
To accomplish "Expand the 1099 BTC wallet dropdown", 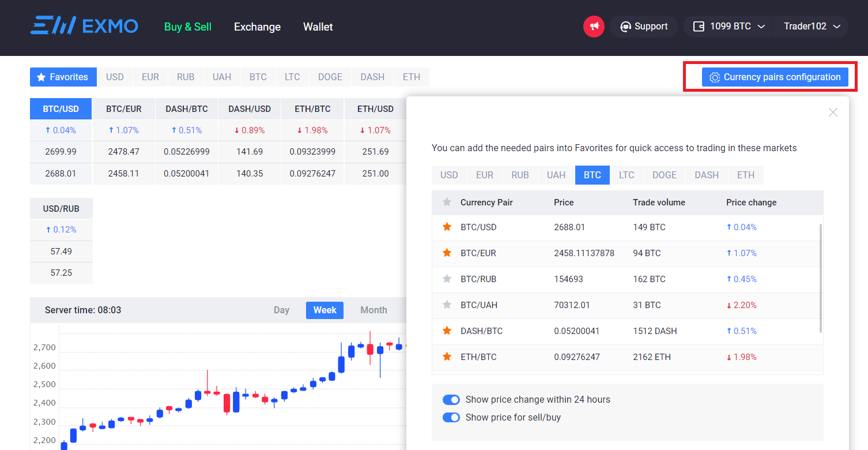I will pos(729,27).
